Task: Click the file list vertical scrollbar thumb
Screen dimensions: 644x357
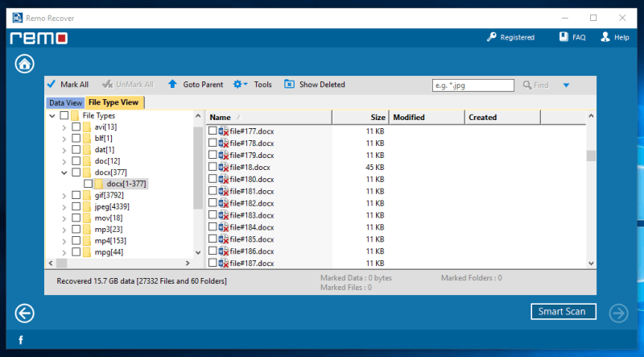Action: click(x=591, y=156)
